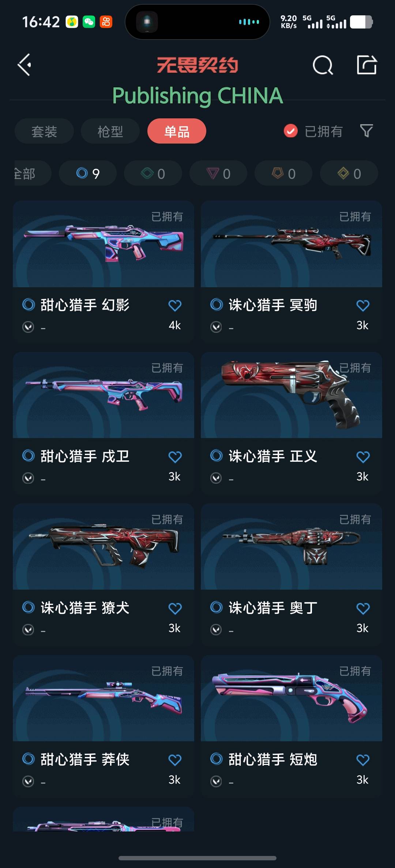Tap heart icon for 诛心猎手 冥驹

[363, 305]
